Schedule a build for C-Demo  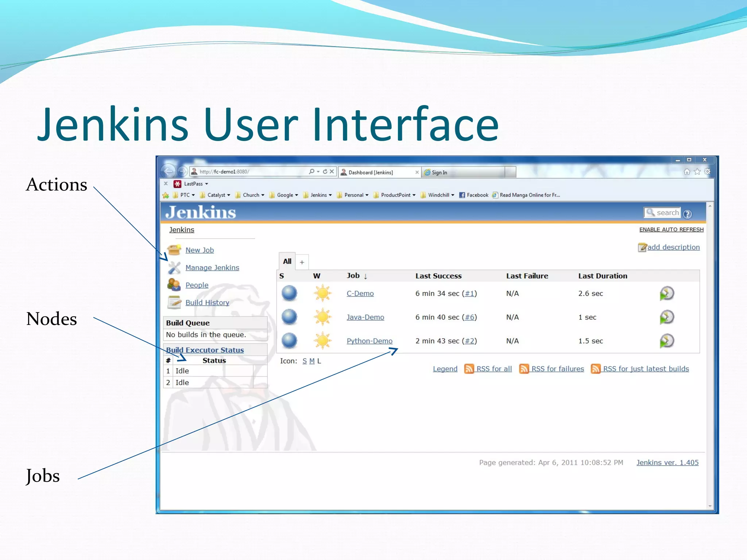(667, 293)
